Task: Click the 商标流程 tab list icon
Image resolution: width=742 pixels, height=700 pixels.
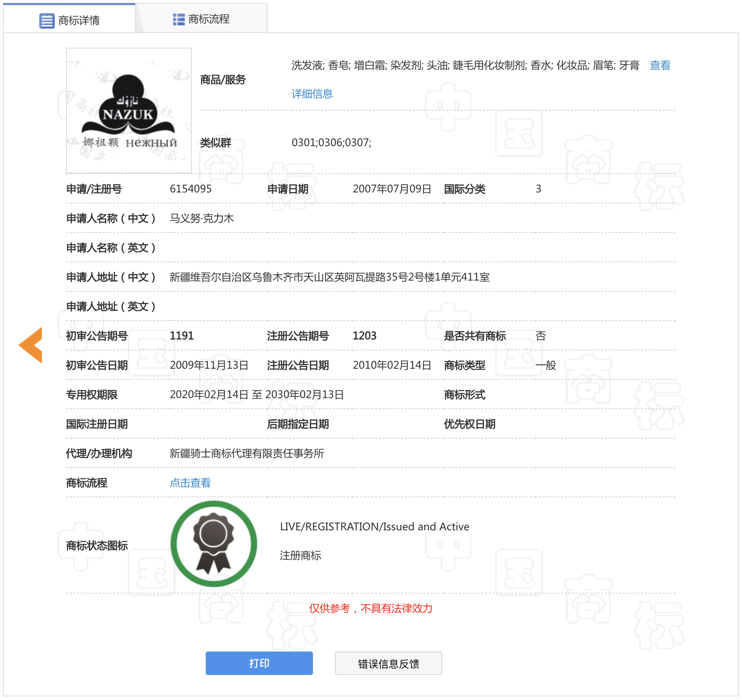Action: click(179, 19)
